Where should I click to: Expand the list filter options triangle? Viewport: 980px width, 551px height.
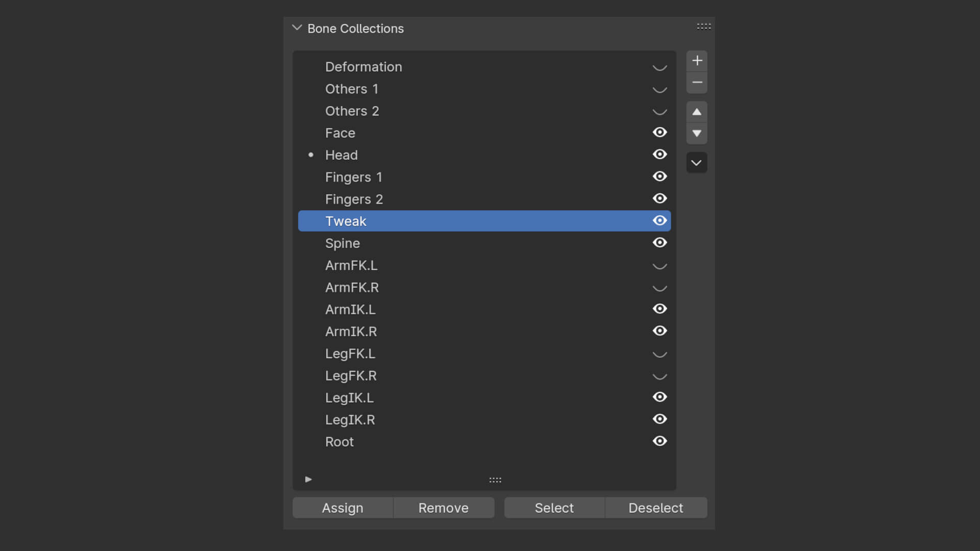(308, 480)
